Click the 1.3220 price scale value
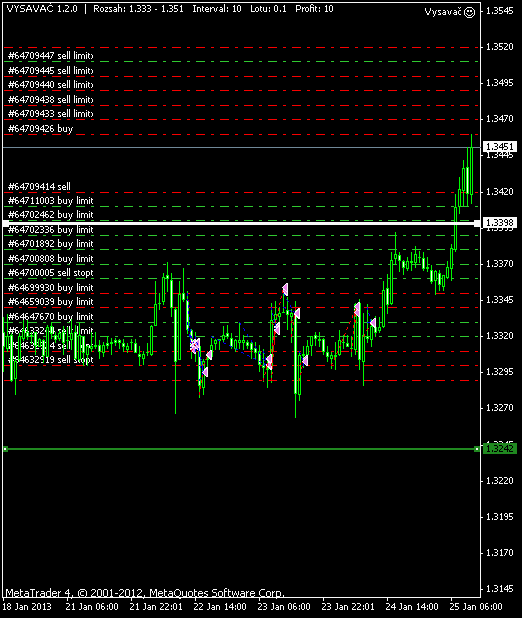This screenshot has width=522, height=618. click(x=500, y=480)
